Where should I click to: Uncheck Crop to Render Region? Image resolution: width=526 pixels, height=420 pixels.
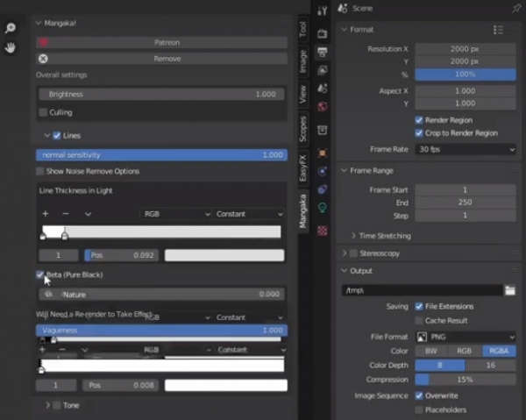coord(419,132)
